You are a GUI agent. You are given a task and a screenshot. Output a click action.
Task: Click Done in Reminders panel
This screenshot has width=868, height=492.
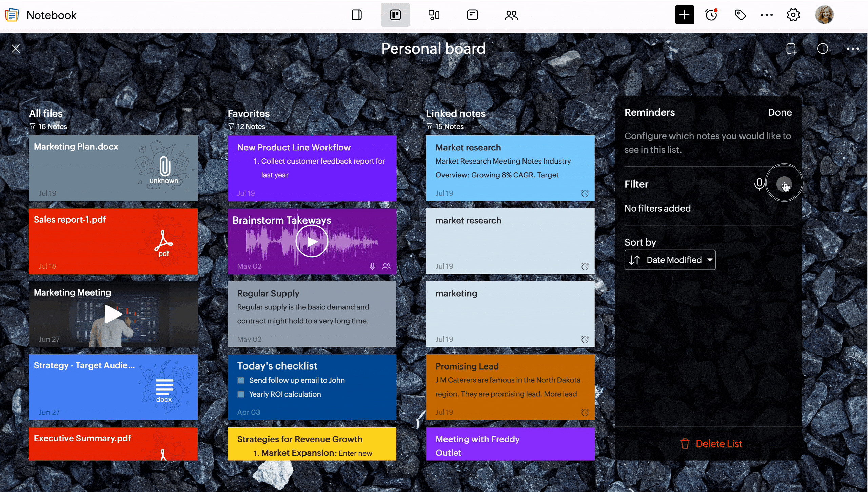coord(780,112)
